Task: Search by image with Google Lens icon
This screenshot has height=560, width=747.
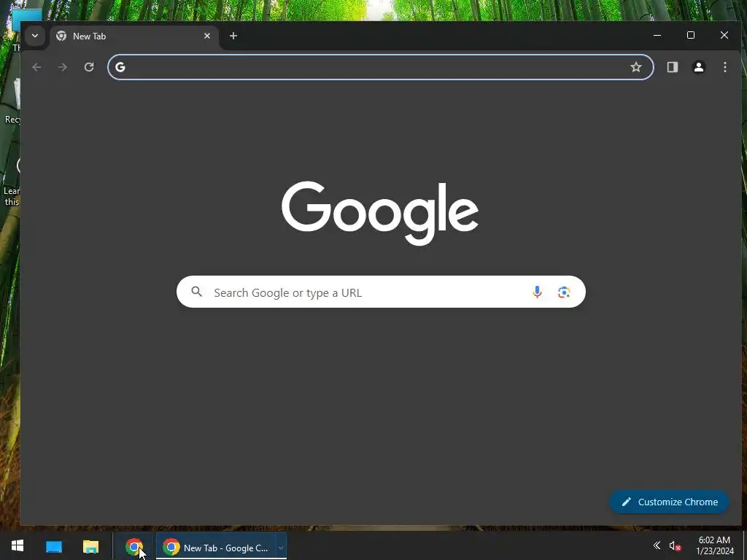Action: tap(564, 292)
